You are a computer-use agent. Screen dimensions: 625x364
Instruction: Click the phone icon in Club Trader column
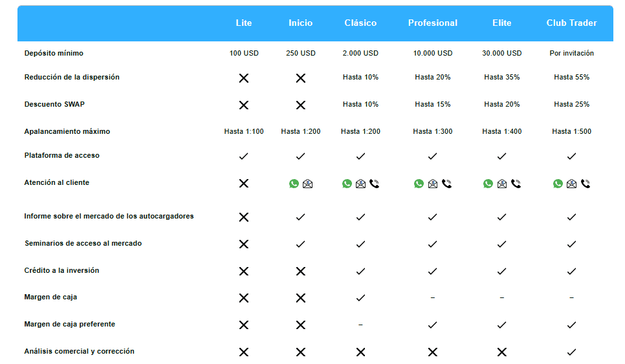[586, 184]
